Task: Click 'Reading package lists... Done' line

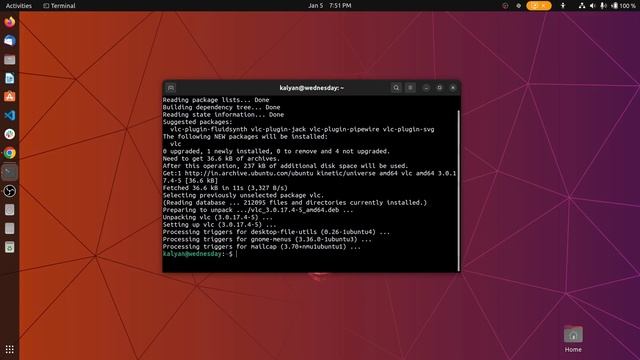Action: 216,100
